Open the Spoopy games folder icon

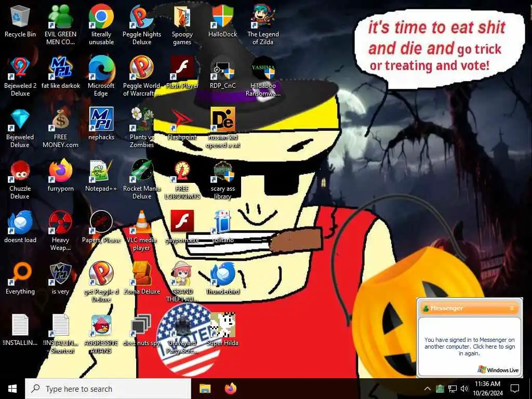point(182,16)
